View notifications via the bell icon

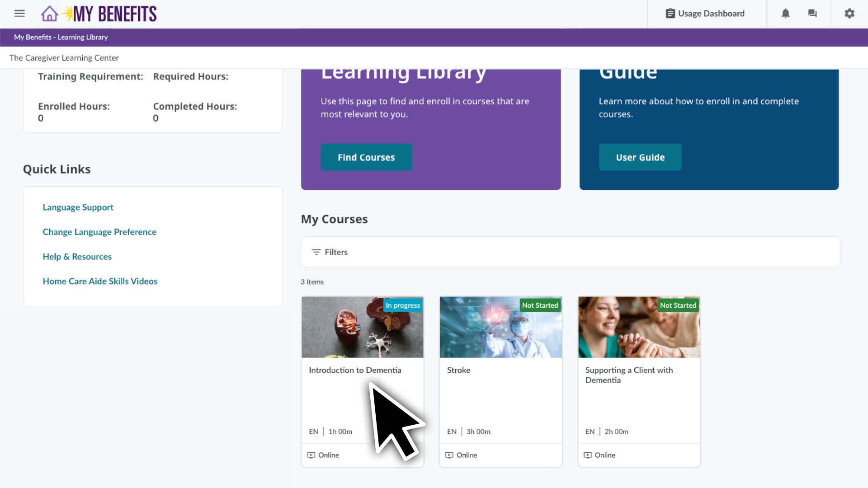pyautogui.click(x=785, y=14)
